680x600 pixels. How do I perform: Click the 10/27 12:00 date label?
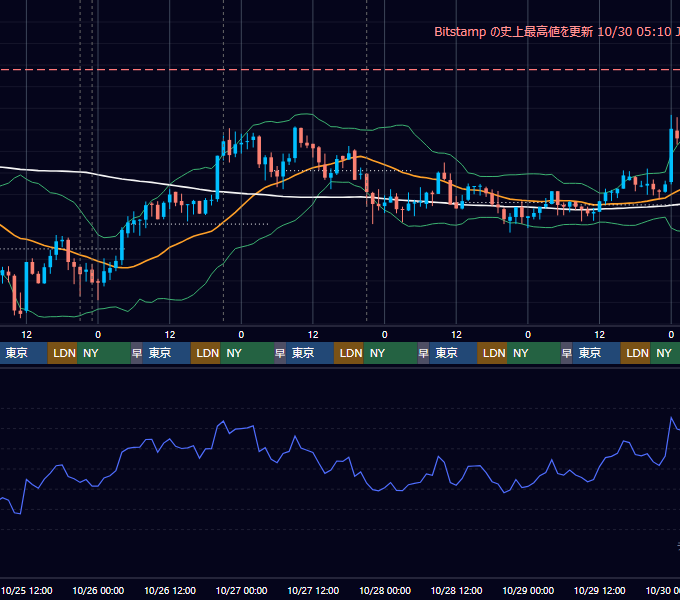click(313, 590)
